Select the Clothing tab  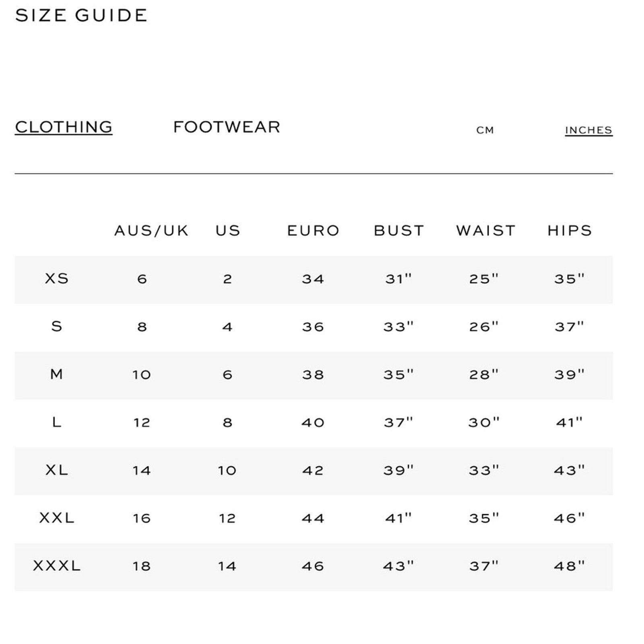tap(64, 127)
